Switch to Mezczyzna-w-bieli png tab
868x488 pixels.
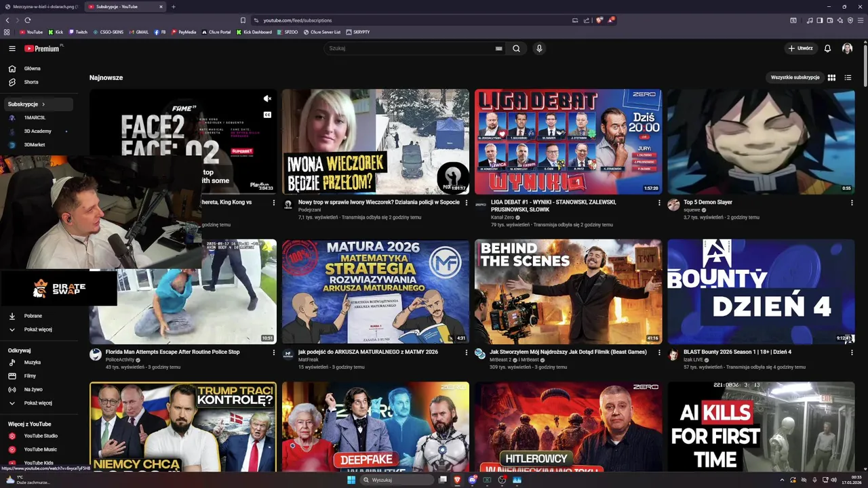41,7
